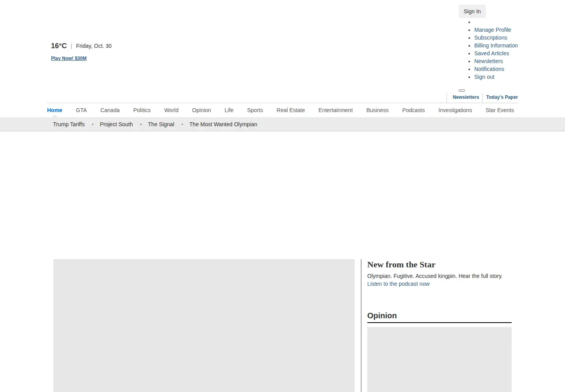Open Newsletters in account menu list
This screenshot has height=392, width=565.
(488, 61)
